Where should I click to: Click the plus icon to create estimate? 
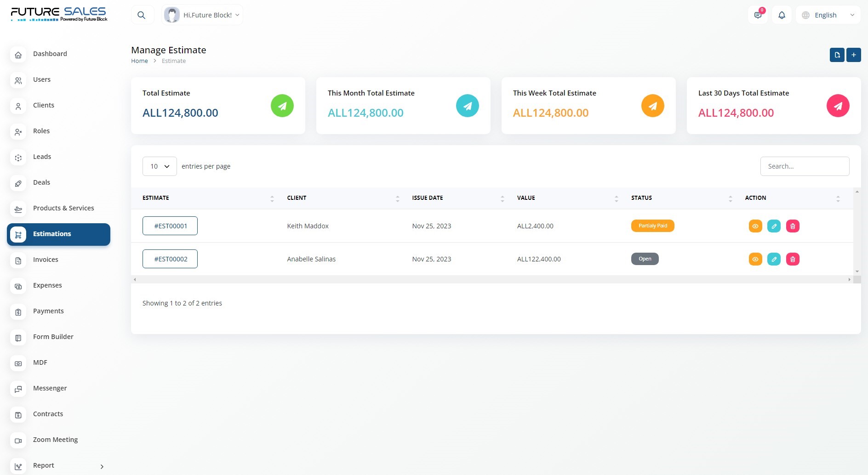(x=853, y=55)
